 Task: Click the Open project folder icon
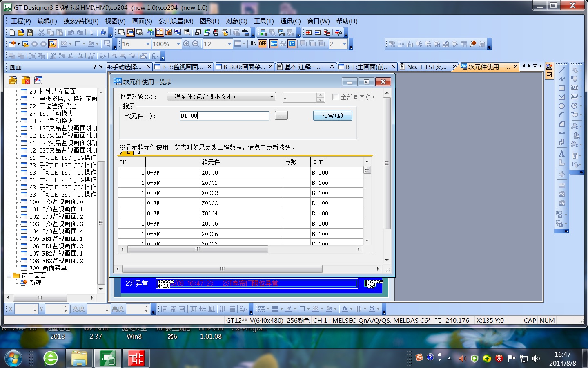[x=21, y=32]
